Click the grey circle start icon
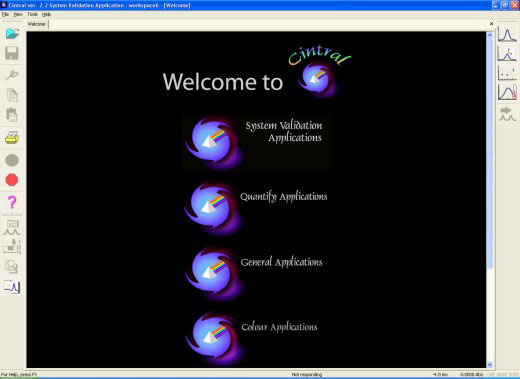 (12, 160)
